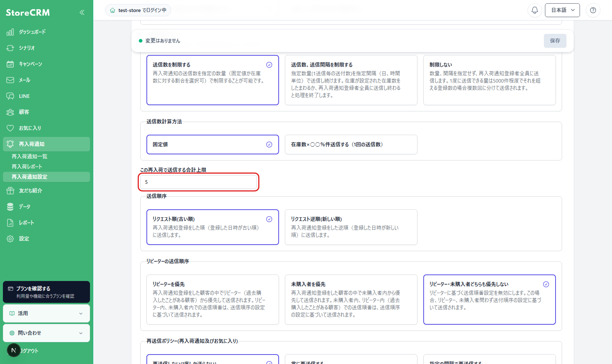Select リクエスト逆順(新しい順) sending order
612x364 pixels.
(351, 227)
